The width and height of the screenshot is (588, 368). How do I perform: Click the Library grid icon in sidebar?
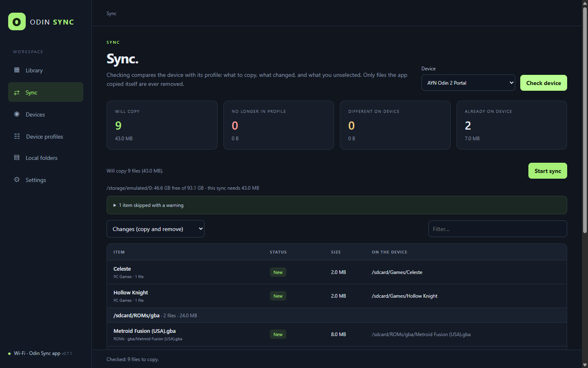click(17, 70)
